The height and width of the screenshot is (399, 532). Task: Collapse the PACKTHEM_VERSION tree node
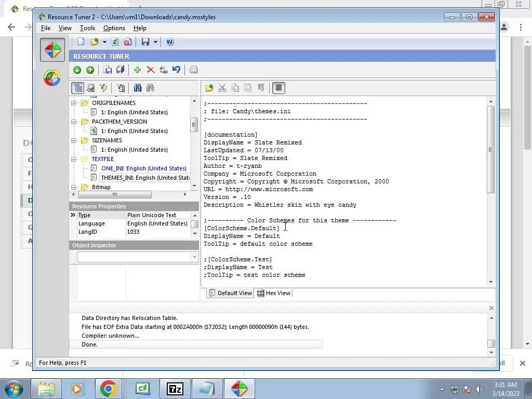point(74,122)
